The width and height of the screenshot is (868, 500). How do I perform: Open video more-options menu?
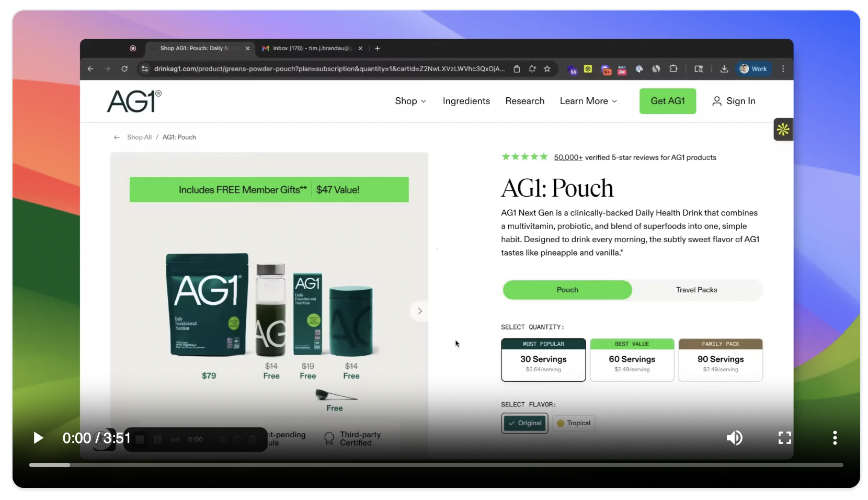point(835,438)
